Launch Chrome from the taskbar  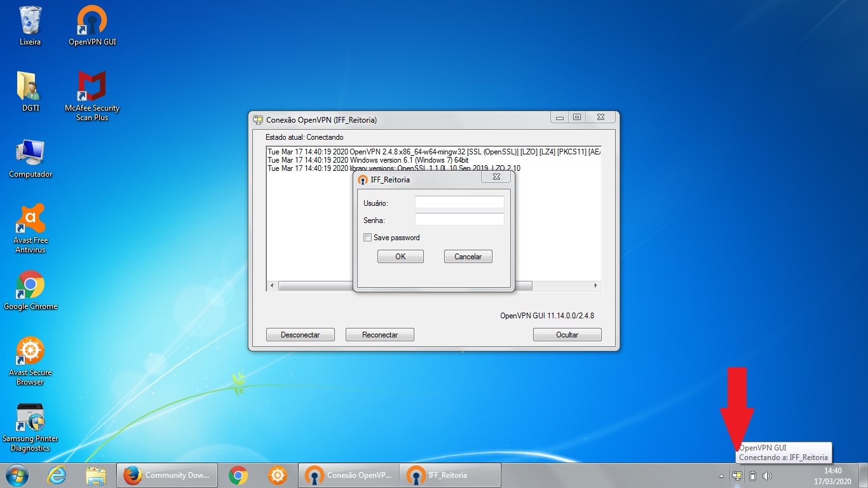click(238, 475)
